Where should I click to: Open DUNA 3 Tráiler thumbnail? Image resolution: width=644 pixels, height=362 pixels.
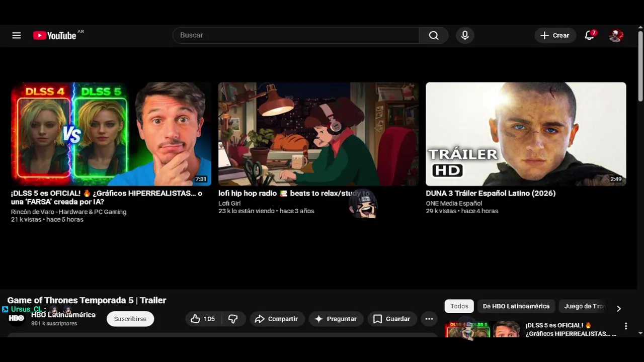pyautogui.click(x=526, y=134)
